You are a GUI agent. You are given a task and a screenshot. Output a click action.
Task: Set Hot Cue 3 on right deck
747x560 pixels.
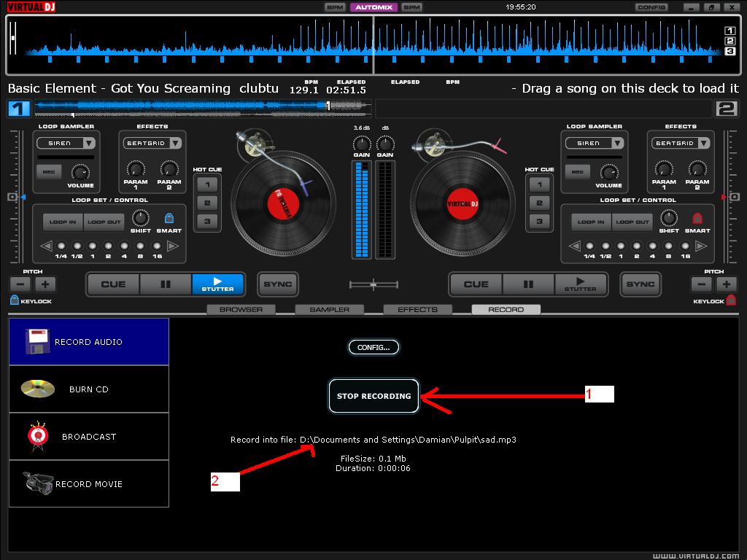[x=539, y=221]
